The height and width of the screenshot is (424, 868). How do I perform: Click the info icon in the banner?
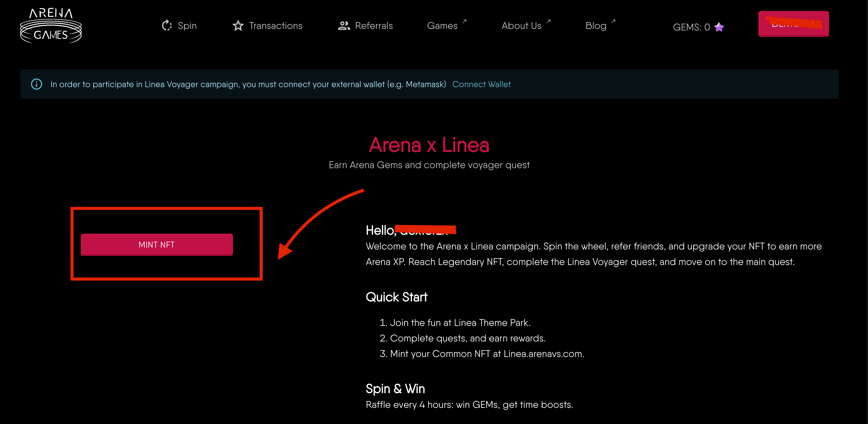36,84
